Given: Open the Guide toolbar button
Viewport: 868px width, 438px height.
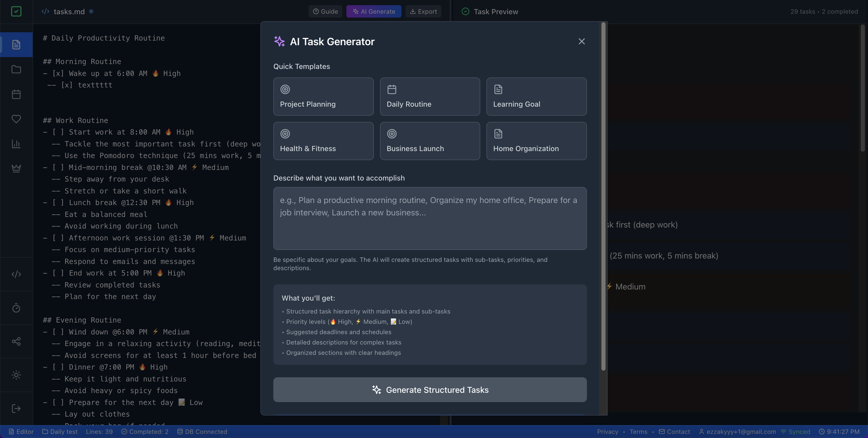Looking at the screenshot, I should point(325,11).
